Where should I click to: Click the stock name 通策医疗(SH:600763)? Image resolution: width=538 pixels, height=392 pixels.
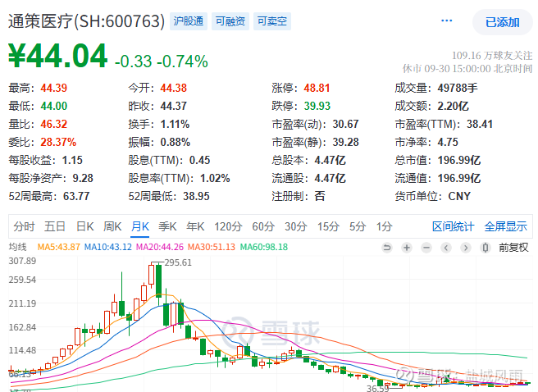[x=86, y=21]
